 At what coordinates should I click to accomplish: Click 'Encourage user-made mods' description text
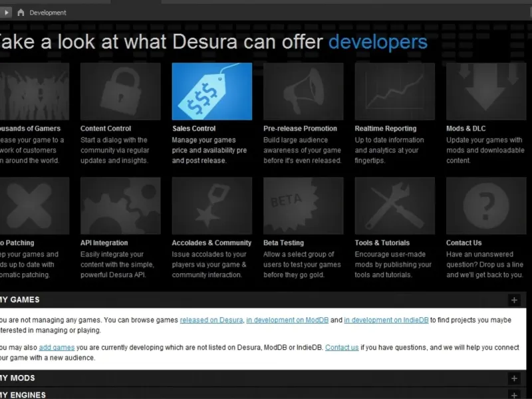[x=393, y=265]
